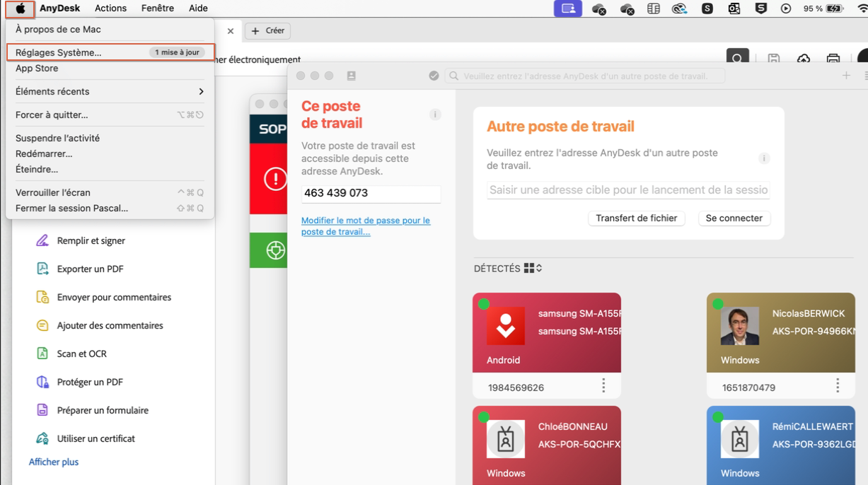Click the AnyDesk address search field at top
This screenshot has width=868, height=485.
click(x=586, y=76)
